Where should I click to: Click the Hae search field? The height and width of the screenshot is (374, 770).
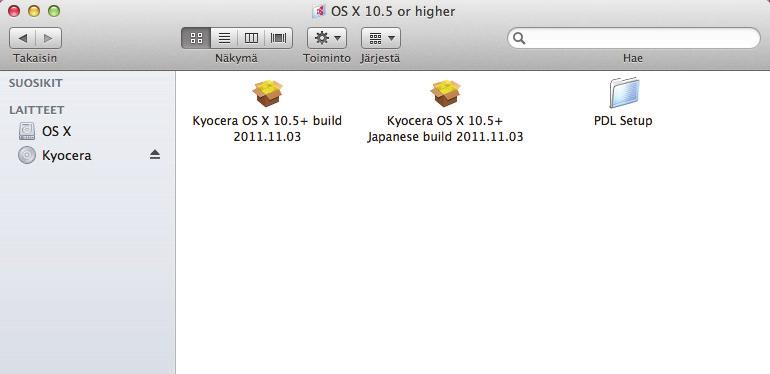(633, 38)
